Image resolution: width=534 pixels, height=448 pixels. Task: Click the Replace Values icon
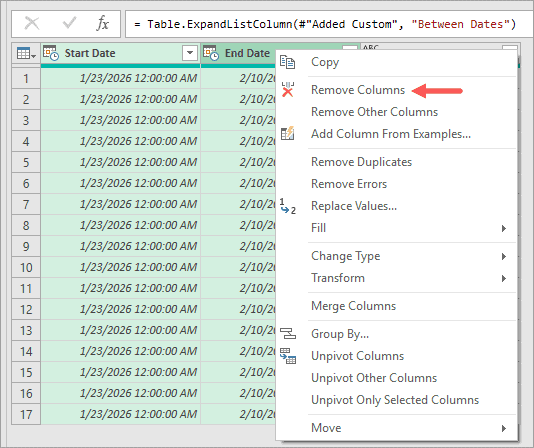288,206
